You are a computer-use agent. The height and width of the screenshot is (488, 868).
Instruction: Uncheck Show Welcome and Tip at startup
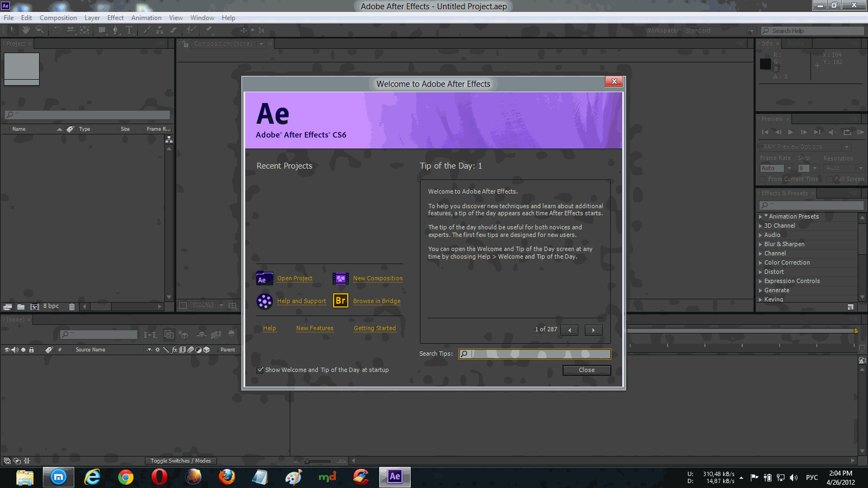260,370
